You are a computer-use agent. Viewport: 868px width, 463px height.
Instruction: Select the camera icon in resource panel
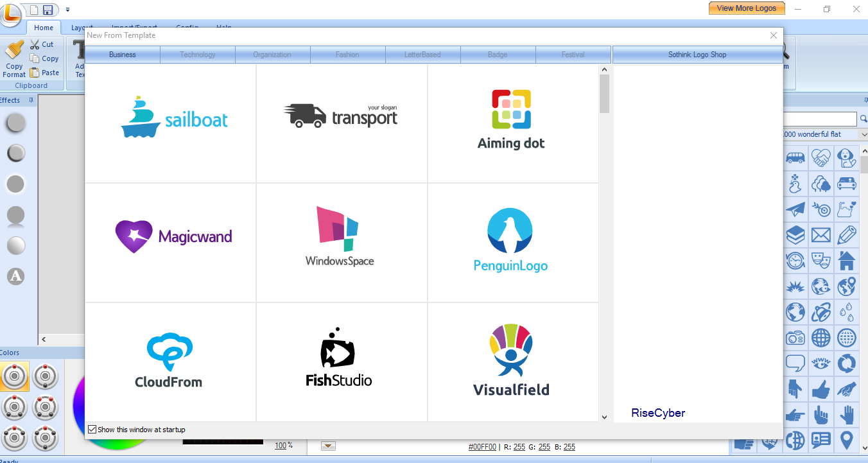tap(795, 337)
